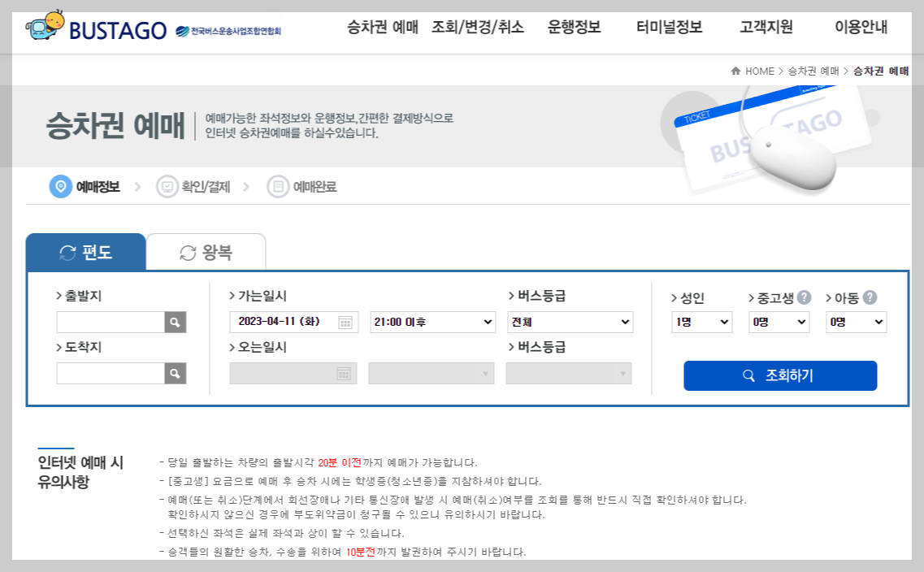Click the 오는일시 calendar icon
924x572 pixels.
click(x=344, y=374)
